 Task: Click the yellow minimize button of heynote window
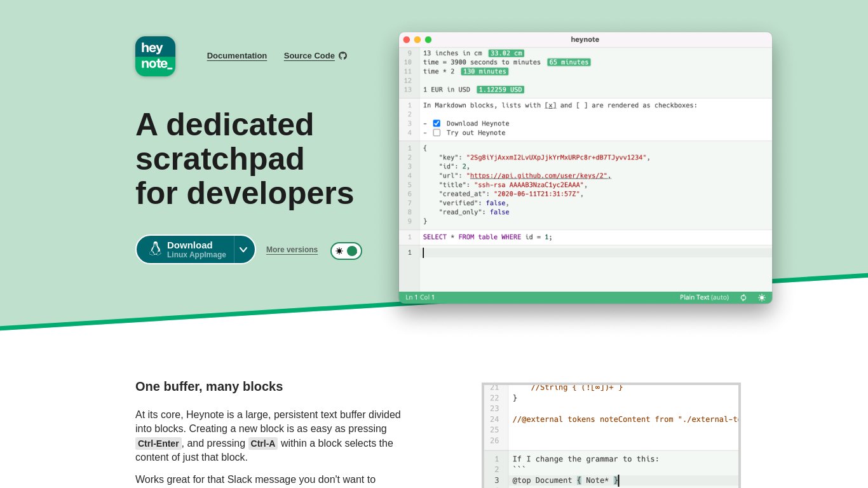(x=417, y=39)
